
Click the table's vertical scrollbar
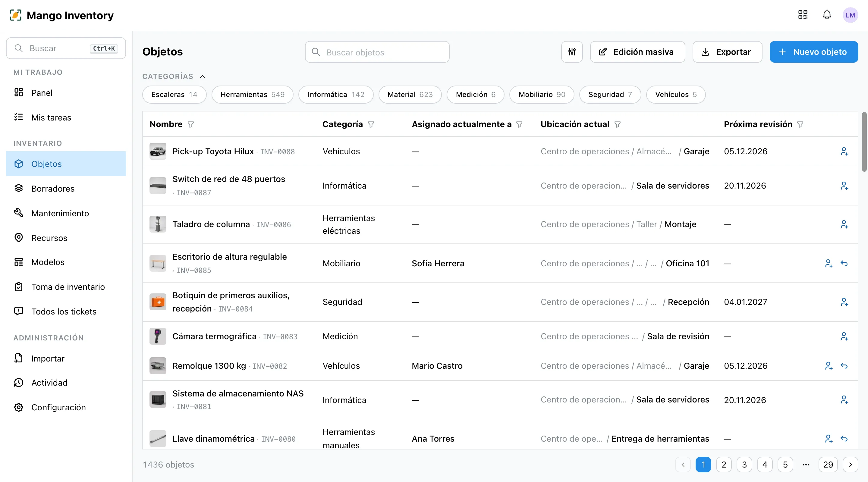[x=864, y=142]
